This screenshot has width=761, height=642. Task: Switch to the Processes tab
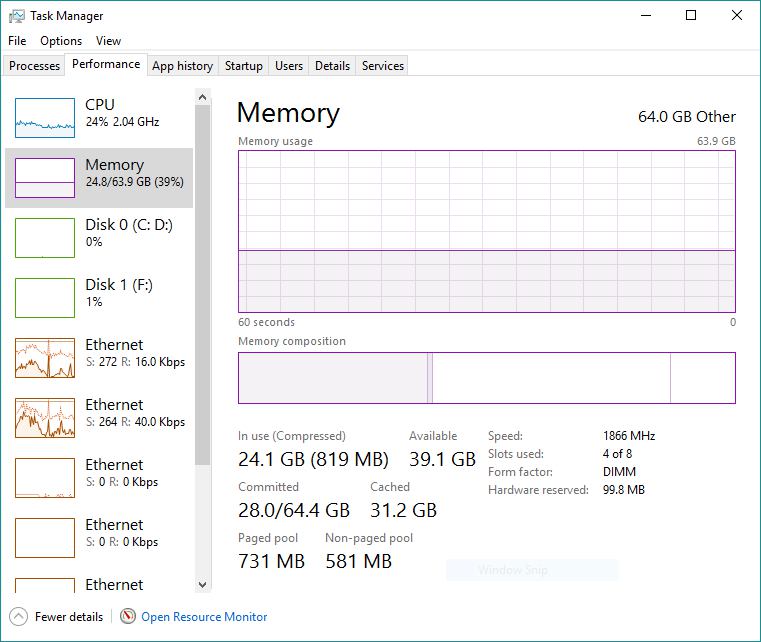(x=35, y=66)
